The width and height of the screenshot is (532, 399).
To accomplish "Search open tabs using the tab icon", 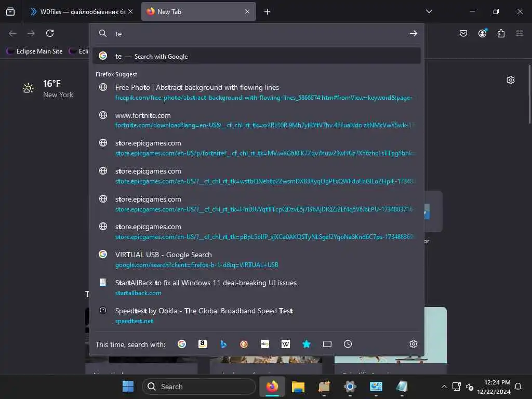I will (x=327, y=344).
